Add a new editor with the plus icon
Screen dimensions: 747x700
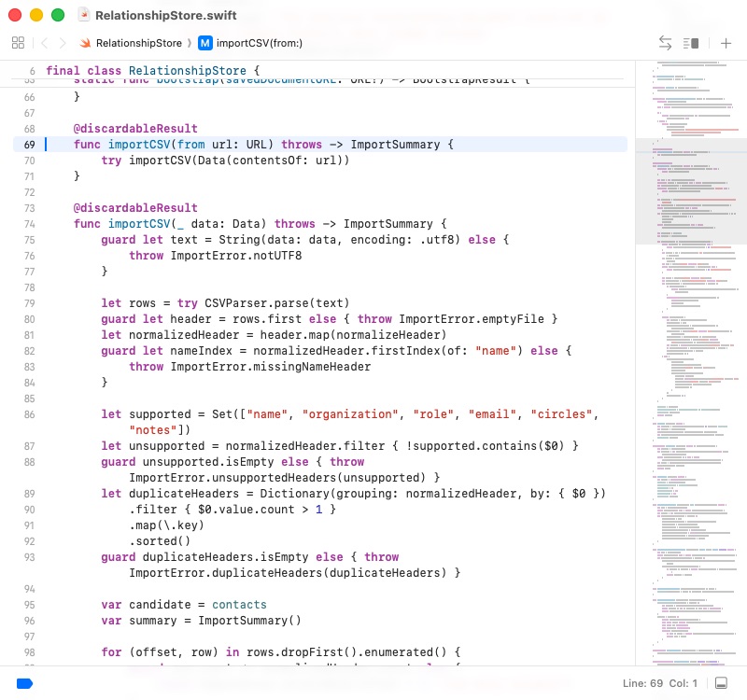click(726, 43)
